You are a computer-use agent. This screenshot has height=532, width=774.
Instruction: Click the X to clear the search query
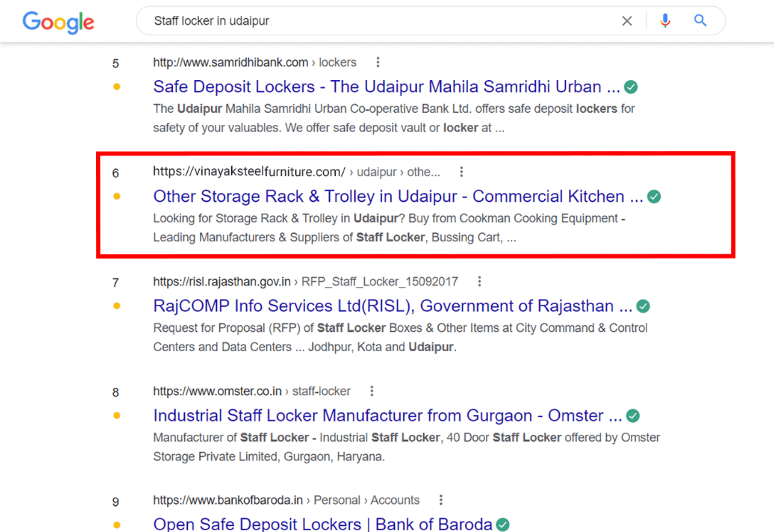[627, 21]
